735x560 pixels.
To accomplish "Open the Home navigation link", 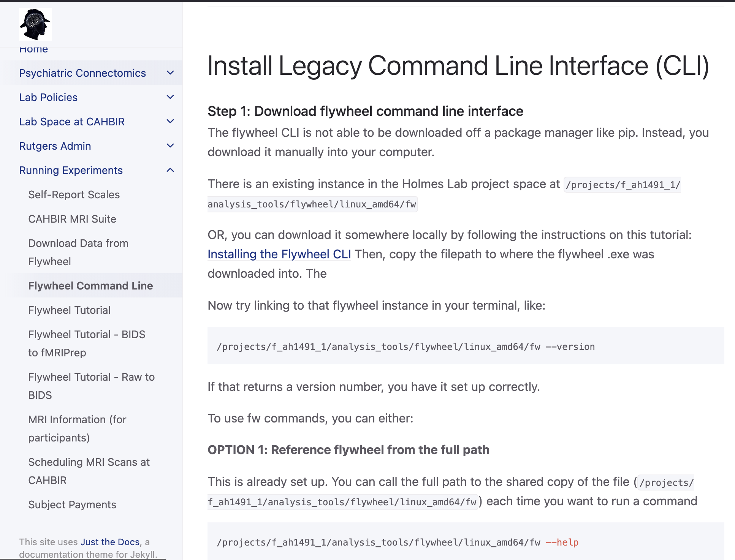I will [x=34, y=49].
